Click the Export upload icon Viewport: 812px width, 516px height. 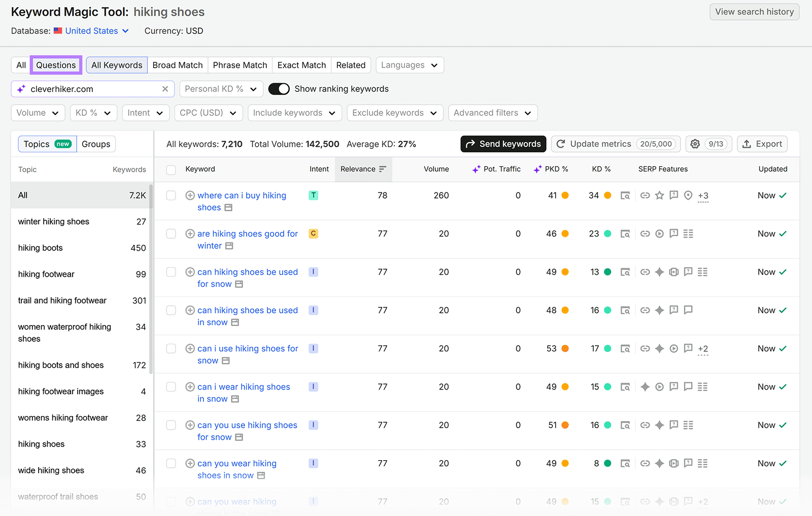pos(747,144)
